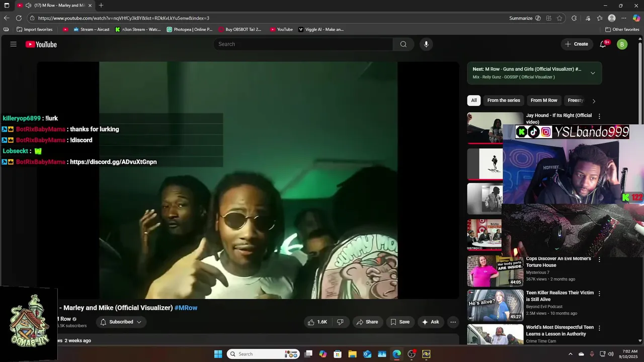This screenshot has height=362, width=644.
Task: Share the video
Action: click(367, 322)
